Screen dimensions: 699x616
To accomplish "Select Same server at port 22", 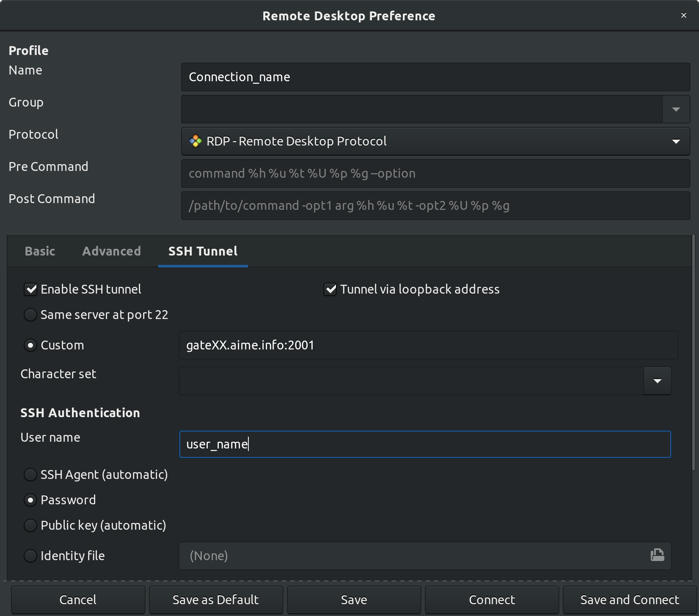I will 30,315.
